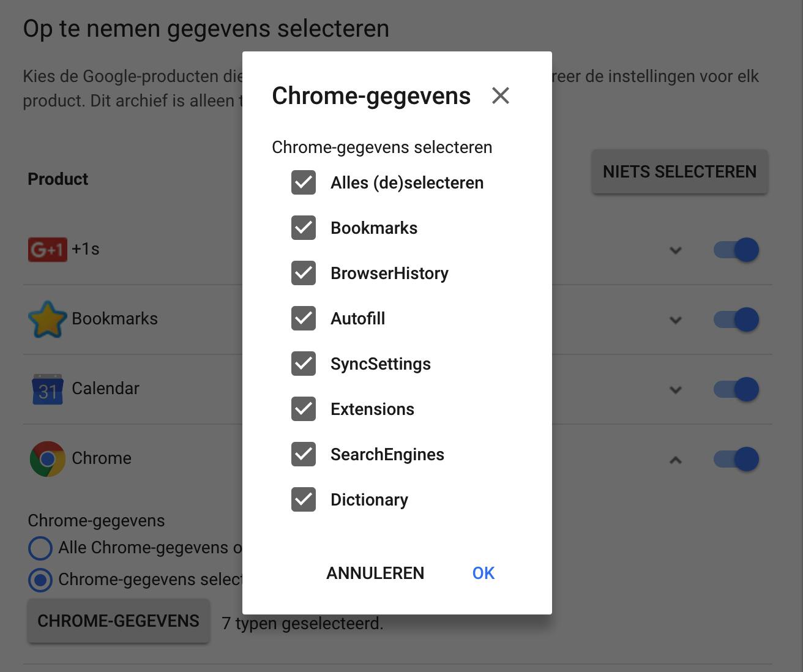This screenshot has height=672, width=803.
Task: Turn off the Bookmarks product switch
Action: pos(736,319)
